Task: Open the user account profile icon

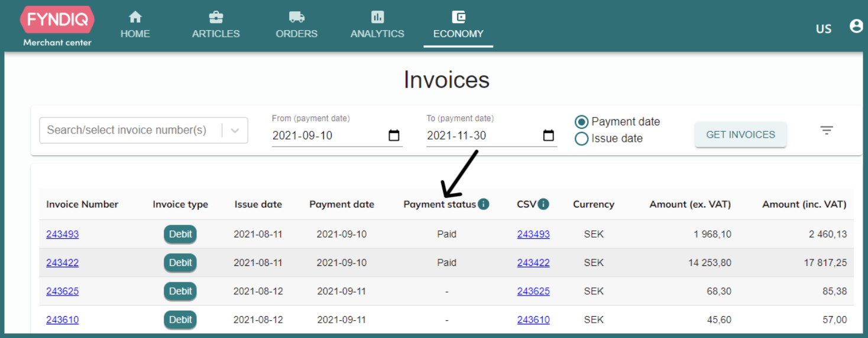Action: (856, 27)
